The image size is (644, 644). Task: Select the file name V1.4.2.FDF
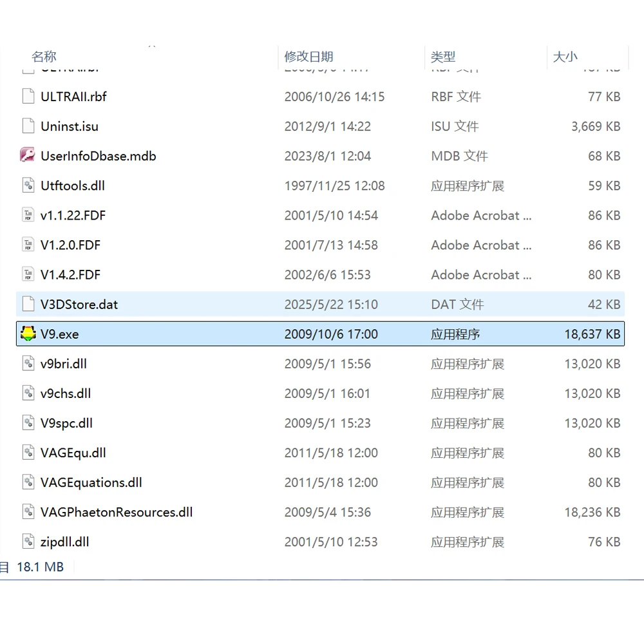point(70,274)
